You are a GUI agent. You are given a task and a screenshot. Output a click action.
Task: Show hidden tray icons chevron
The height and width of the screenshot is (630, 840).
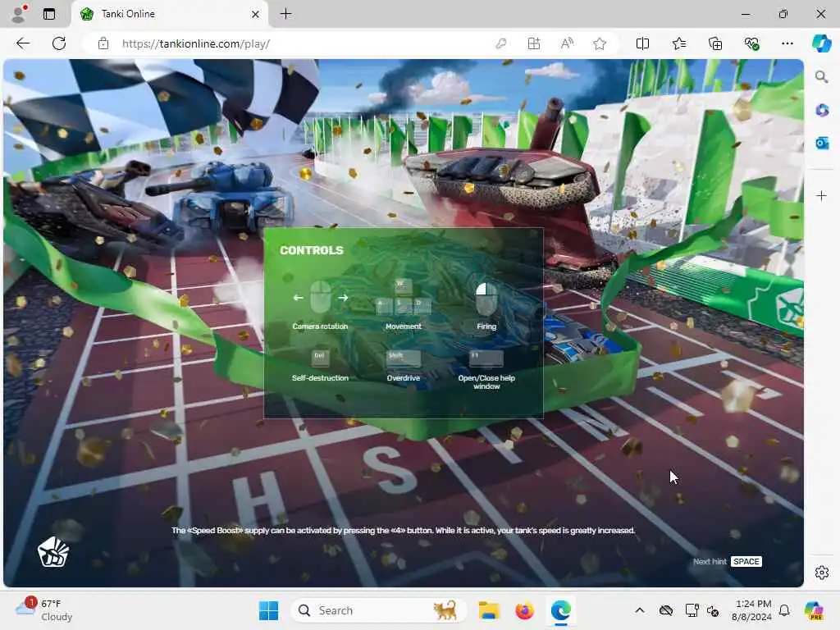pos(640,610)
